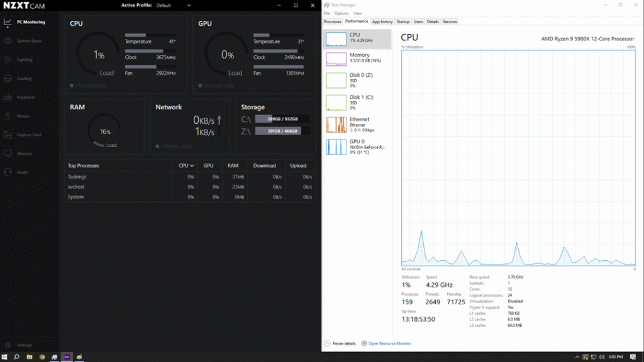This screenshot has width=644, height=362.
Task: Sort Top Processes by Download column
Action: pyautogui.click(x=265, y=166)
